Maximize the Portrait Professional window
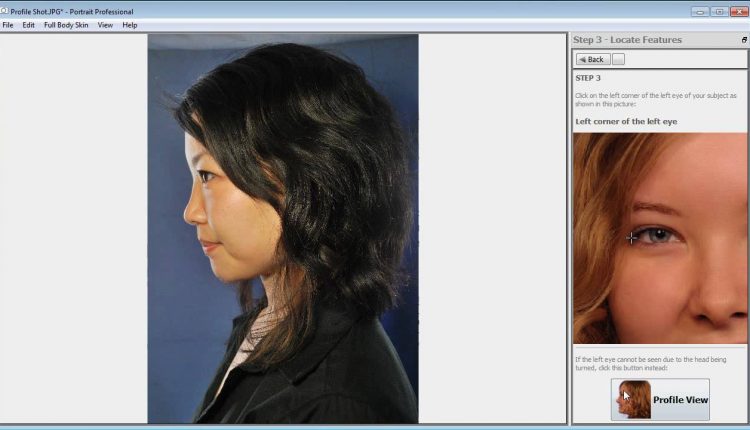 (719, 11)
